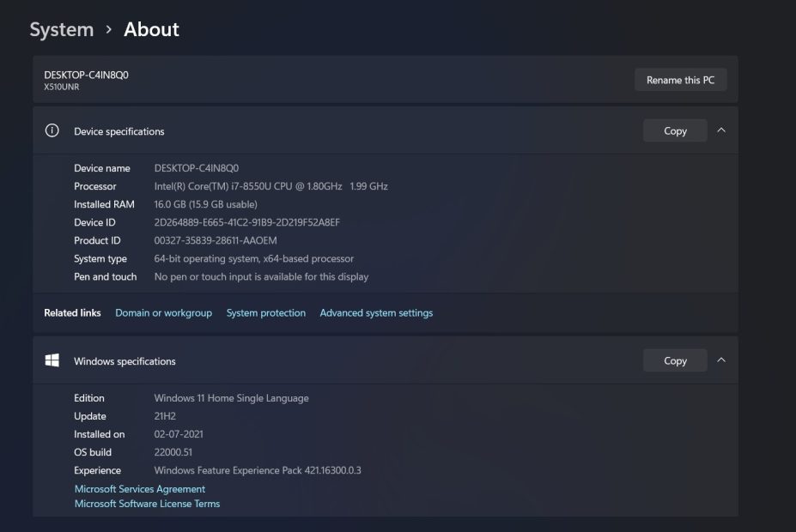Open the Microsoft Services Agreement link

pyautogui.click(x=140, y=489)
